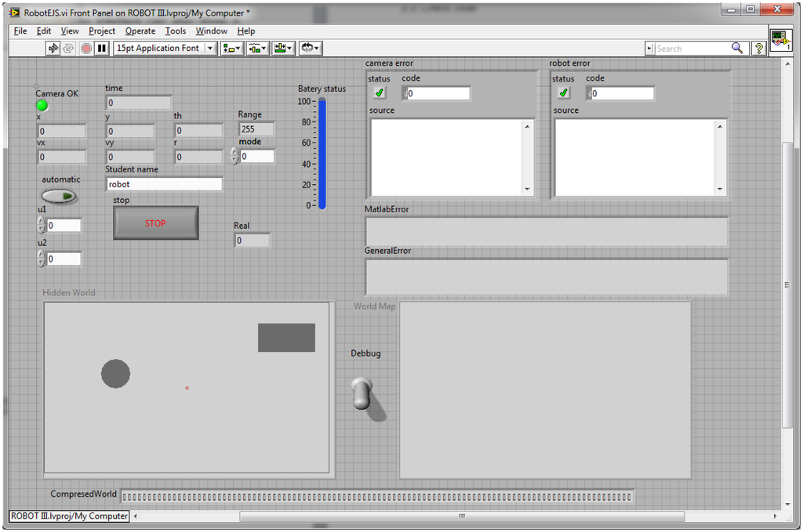Click the search magnifier icon
Image resolution: width=803 pixels, height=532 pixels.
pyautogui.click(x=737, y=49)
